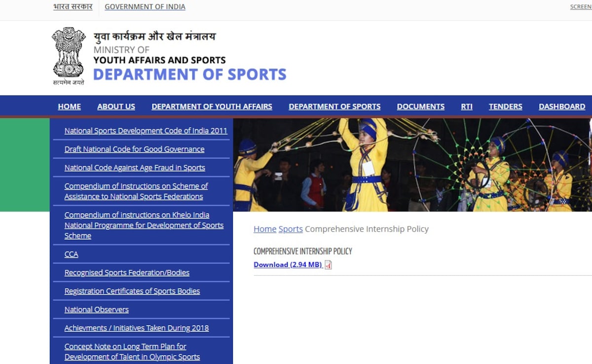The width and height of the screenshot is (592, 364).
Task: Open the TENDERS menu item
Action: pos(505,107)
